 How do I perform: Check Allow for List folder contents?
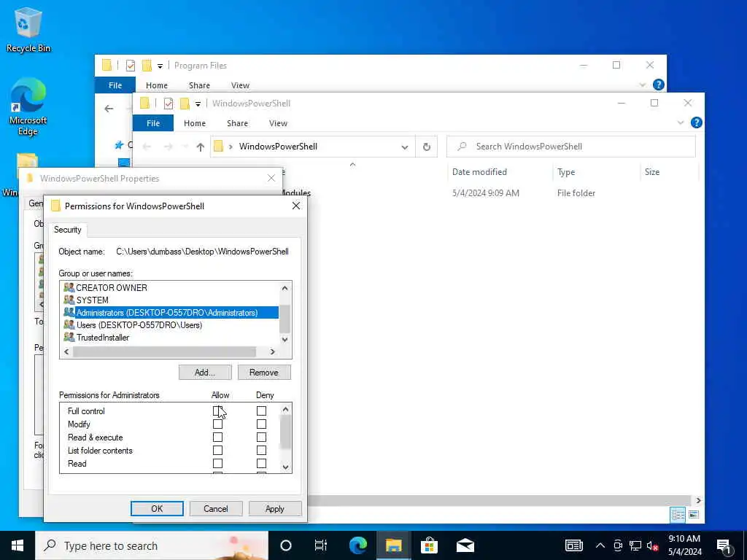217,450
